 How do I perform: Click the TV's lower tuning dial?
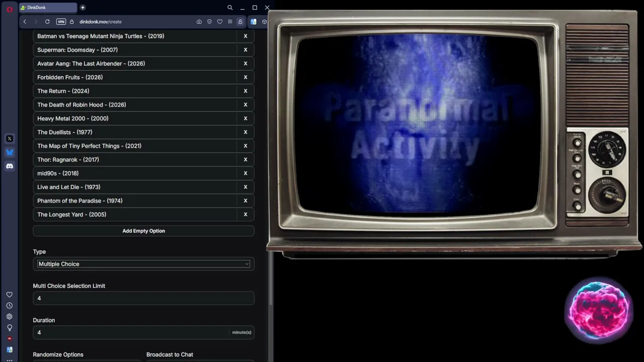[x=608, y=196]
